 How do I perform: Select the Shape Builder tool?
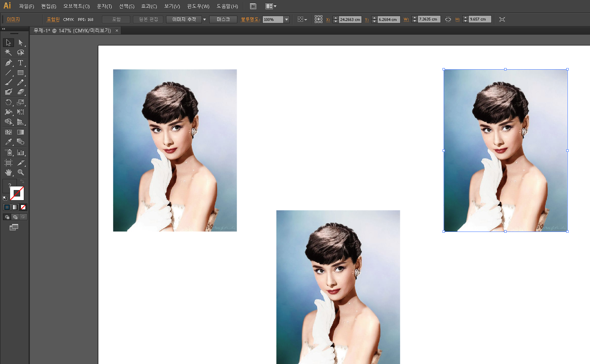pyautogui.click(x=8, y=122)
